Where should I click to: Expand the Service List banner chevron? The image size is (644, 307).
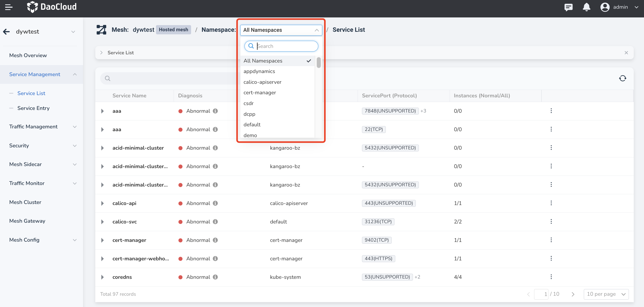point(101,53)
